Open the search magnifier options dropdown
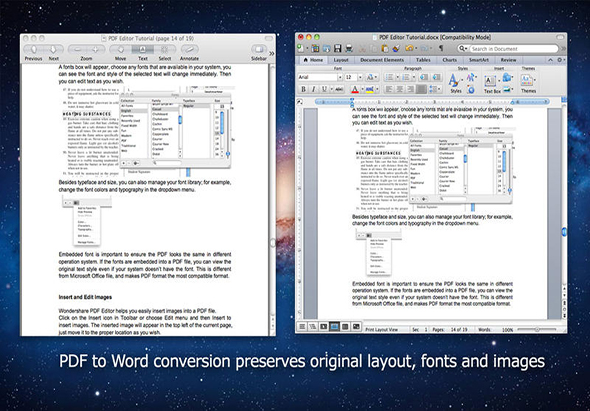Screen dimensions: 590x411 tap(463, 49)
